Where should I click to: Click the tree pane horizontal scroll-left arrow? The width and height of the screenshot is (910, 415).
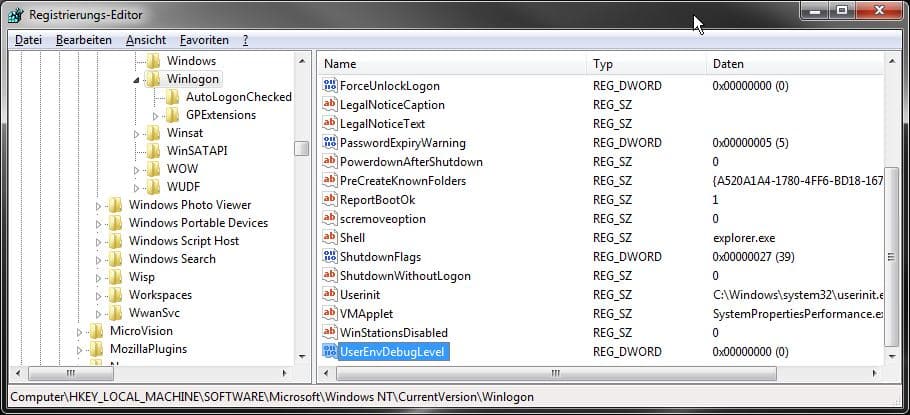pos(17,373)
